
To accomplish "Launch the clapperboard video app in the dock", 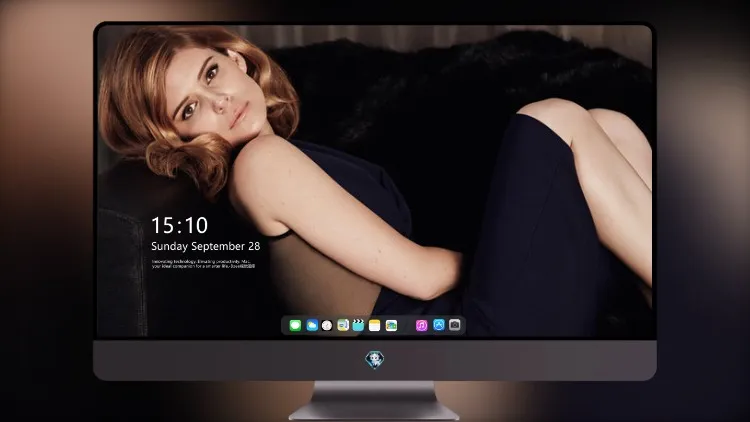I will [x=358, y=325].
